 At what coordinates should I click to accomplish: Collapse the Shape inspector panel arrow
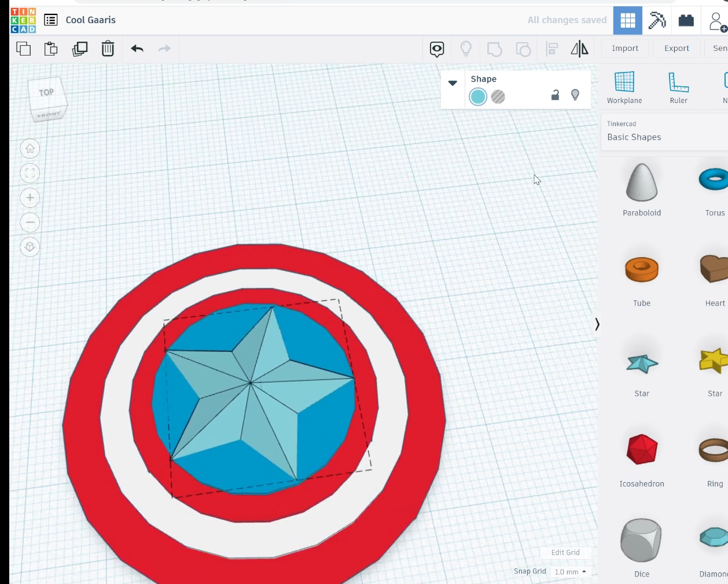pyautogui.click(x=453, y=83)
